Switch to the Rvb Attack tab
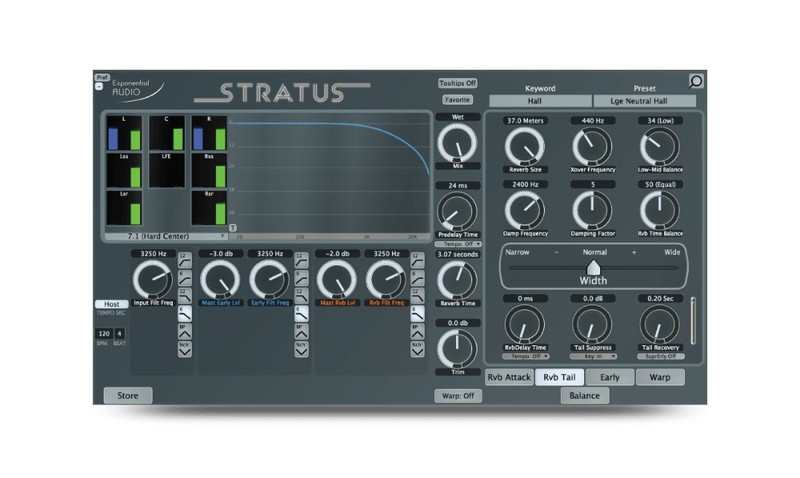The width and height of the screenshot is (800, 478). 509,377
